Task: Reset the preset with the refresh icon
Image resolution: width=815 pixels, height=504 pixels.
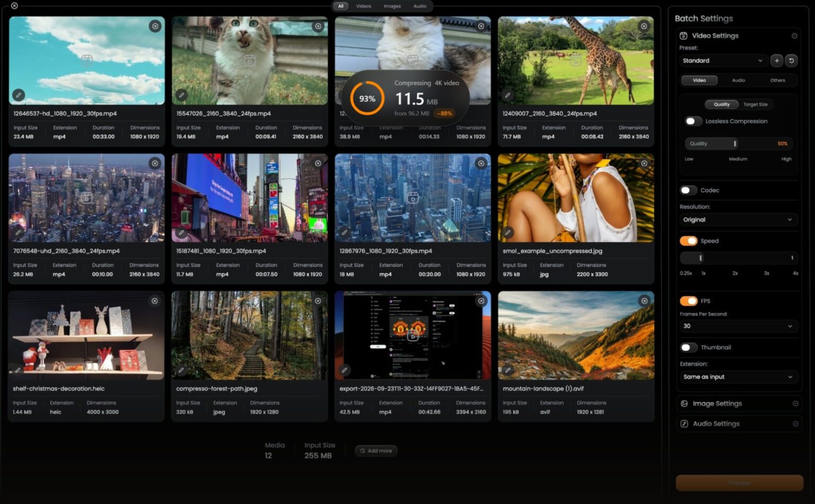Action: [791, 60]
